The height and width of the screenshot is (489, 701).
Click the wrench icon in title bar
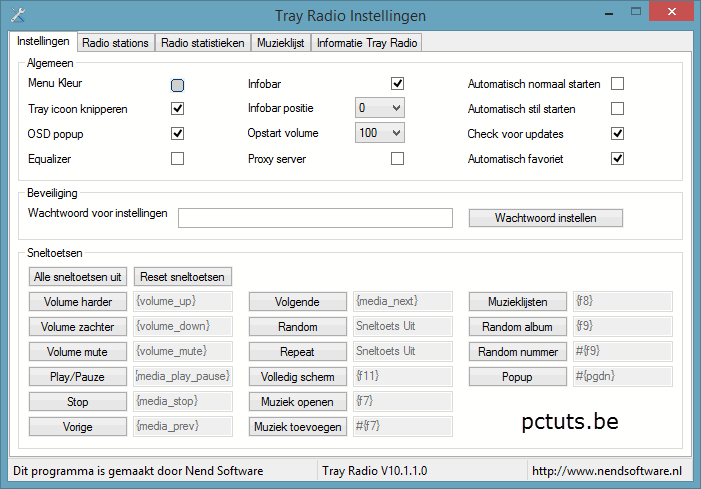pyautogui.click(x=16, y=15)
